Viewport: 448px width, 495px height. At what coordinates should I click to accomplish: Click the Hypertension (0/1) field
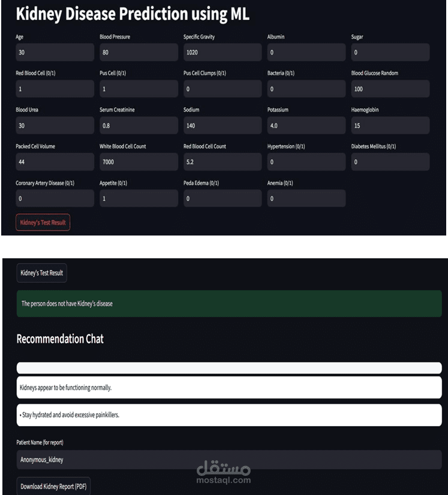coord(306,162)
